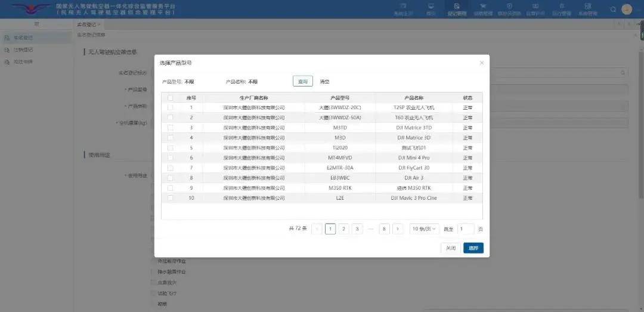The width and height of the screenshot is (644, 312).
Task: Click the search magnifier in top bar
Action: point(613,10)
